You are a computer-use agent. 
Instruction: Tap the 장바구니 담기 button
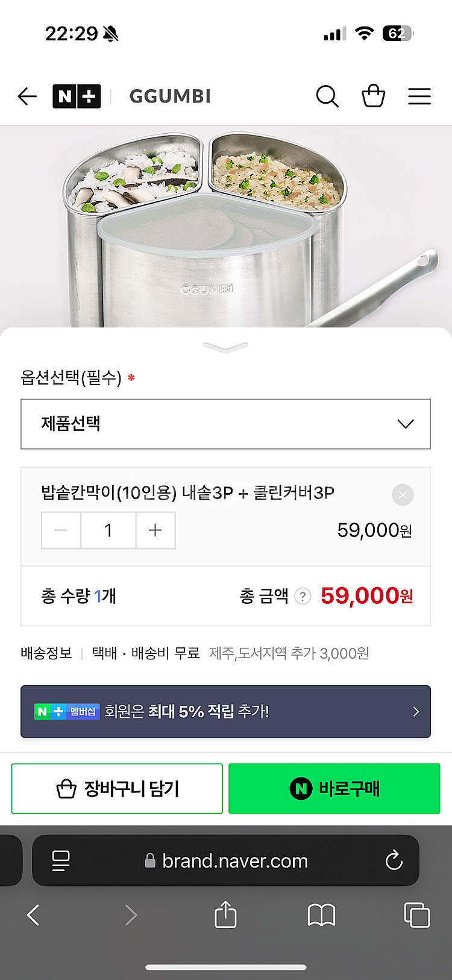tap(117, 788)
